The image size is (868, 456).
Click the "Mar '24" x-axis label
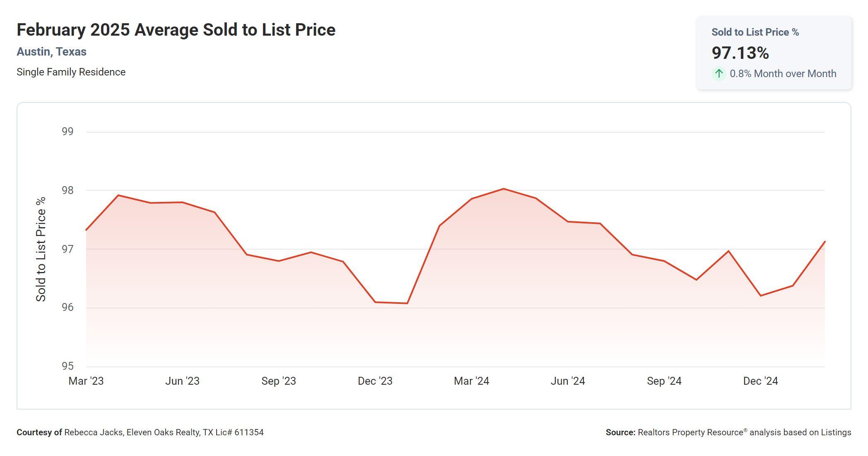click(x=471, y=381)
